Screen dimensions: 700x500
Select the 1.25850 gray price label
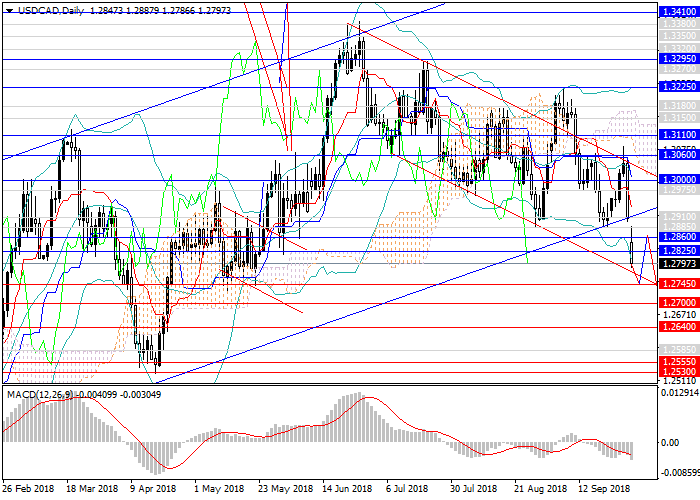tap(679, 350)
